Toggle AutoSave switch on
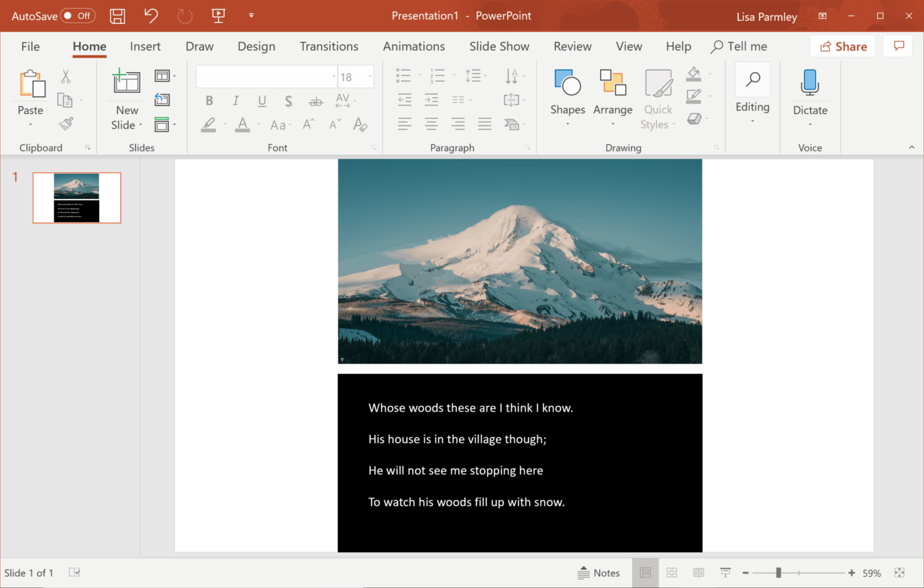Screen dimensions: 924x588 click(78, 16)
